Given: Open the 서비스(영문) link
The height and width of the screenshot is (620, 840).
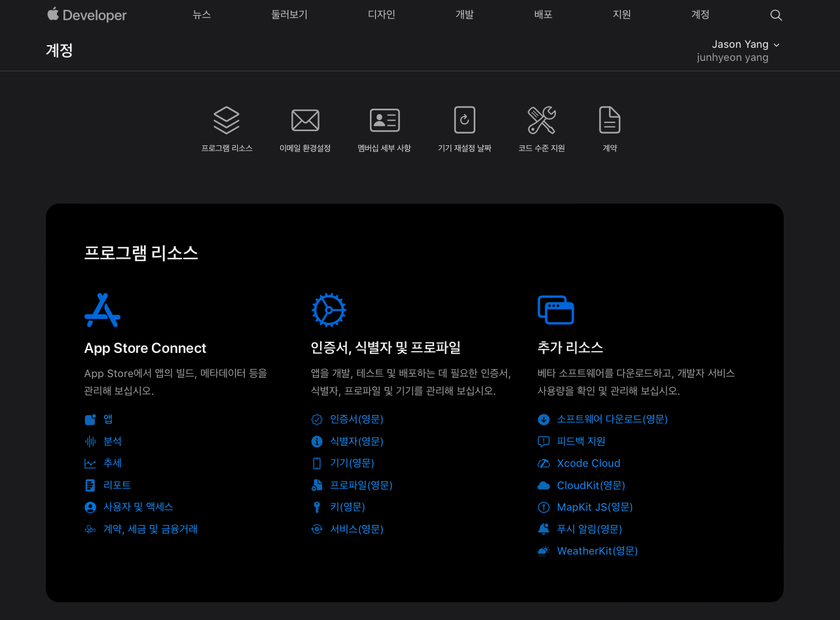Looking at the screenshot, I should click(x=357, y=529).
